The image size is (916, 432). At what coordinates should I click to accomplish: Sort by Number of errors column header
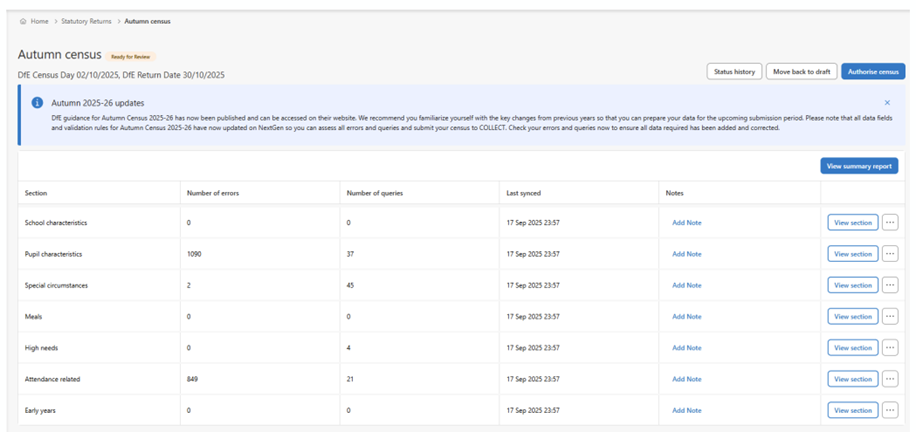[212, 193]
